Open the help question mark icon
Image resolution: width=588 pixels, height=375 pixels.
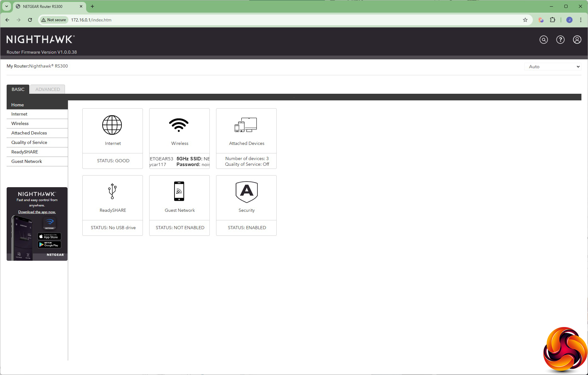tap(560, 40)
